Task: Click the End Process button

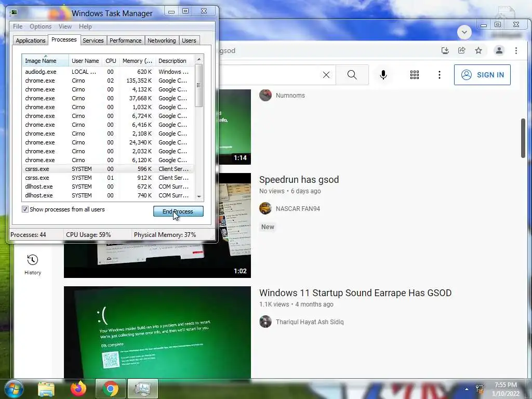Action: [x=178, y=211]
